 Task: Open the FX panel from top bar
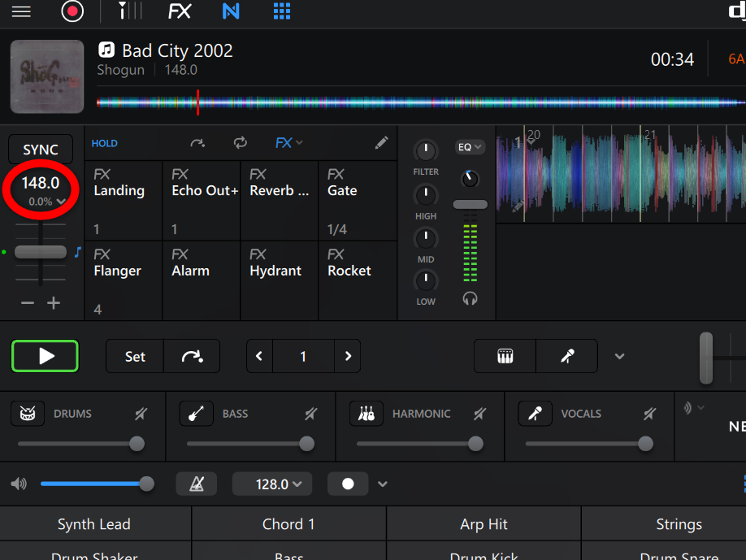tap(180, 11)
